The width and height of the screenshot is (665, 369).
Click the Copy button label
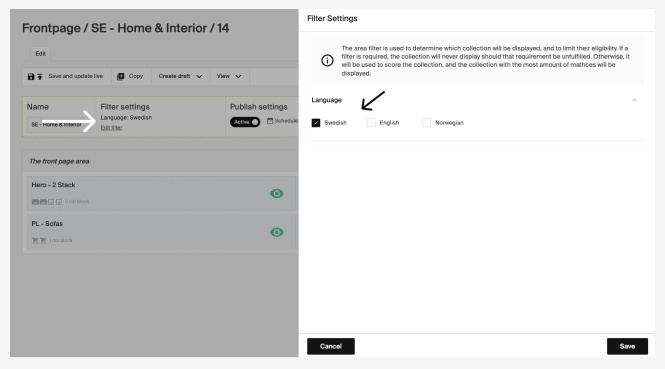(x=136, y=76)
